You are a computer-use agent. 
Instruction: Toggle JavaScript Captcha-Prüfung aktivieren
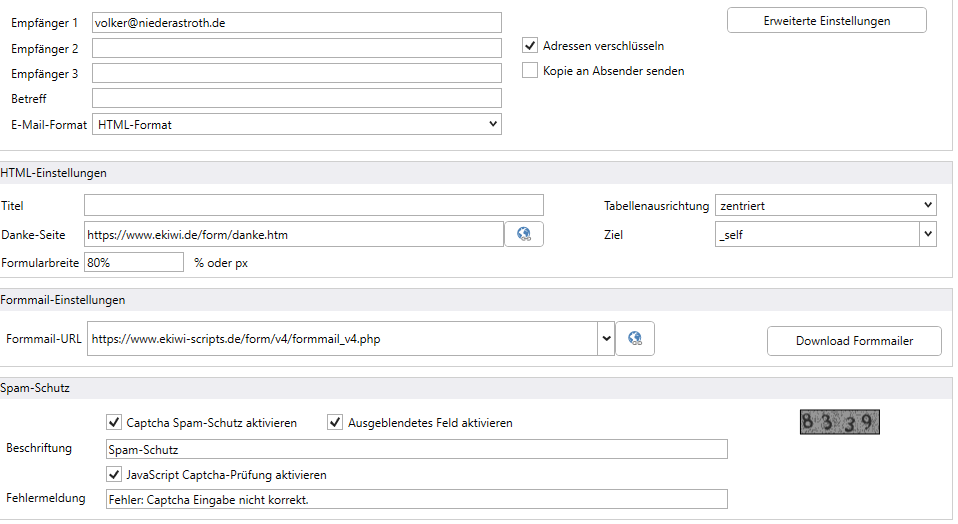pyautogui.click(x=114, y=475)
